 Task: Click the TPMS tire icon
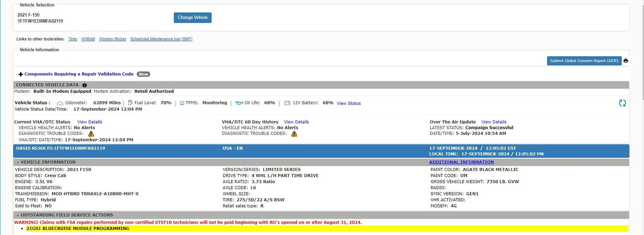click(x=182, y=103)
